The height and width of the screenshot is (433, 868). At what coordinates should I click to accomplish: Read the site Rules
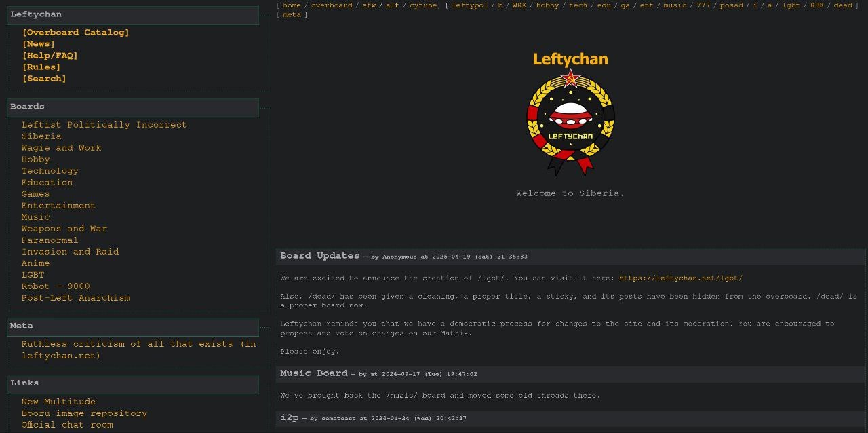point(41,67)
